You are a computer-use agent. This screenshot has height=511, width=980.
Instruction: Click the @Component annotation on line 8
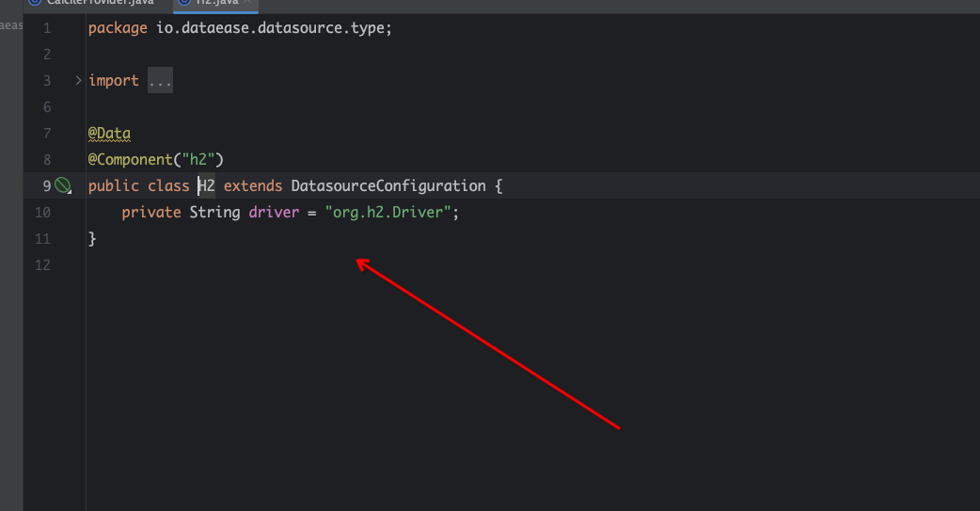pyautogui.click(x=130, y=160)
